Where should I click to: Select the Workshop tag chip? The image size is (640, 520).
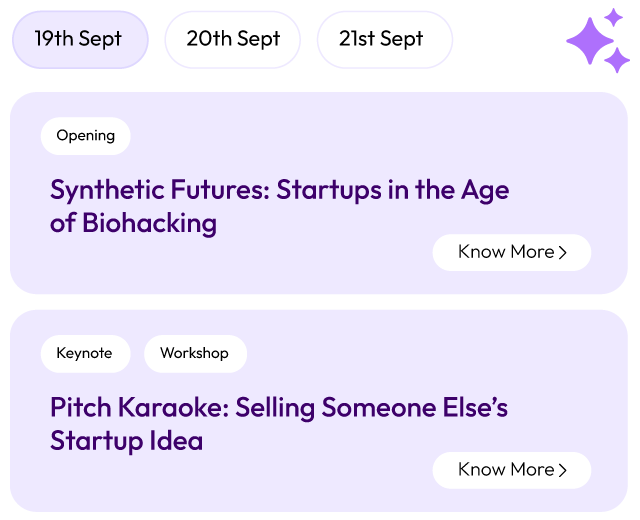pos(195,353)
